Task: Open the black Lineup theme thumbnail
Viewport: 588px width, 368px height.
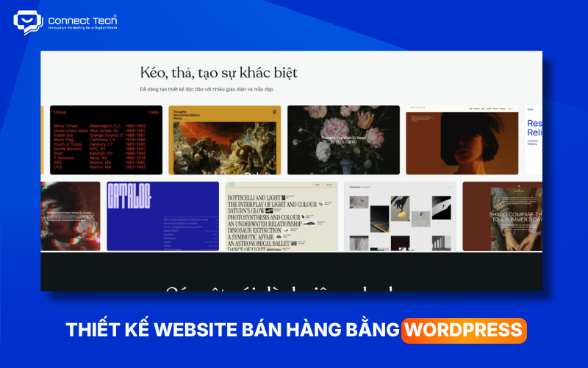Action: [x=106, y=140]
